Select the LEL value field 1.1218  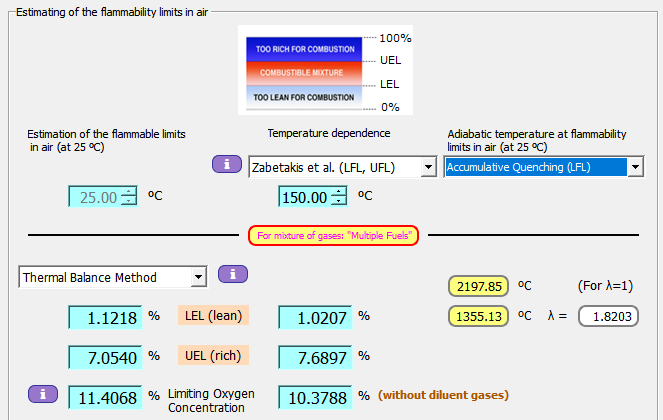point(106,317)
